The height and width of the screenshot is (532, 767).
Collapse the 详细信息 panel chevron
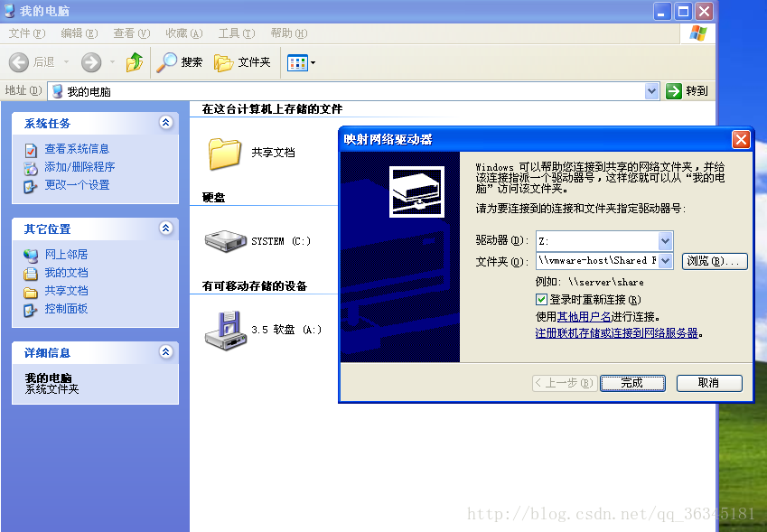[x=166, y=351]
